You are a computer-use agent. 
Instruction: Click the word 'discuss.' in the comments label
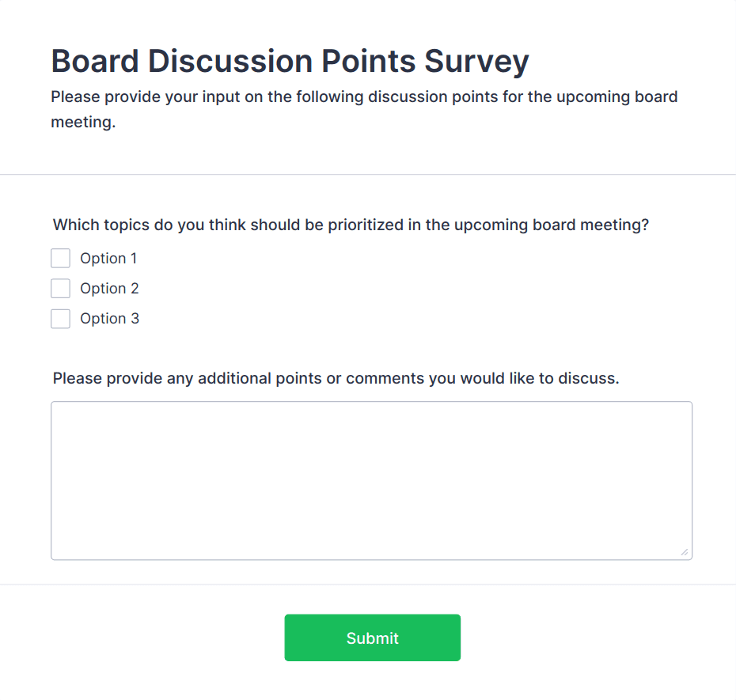[x=589, y=378]
